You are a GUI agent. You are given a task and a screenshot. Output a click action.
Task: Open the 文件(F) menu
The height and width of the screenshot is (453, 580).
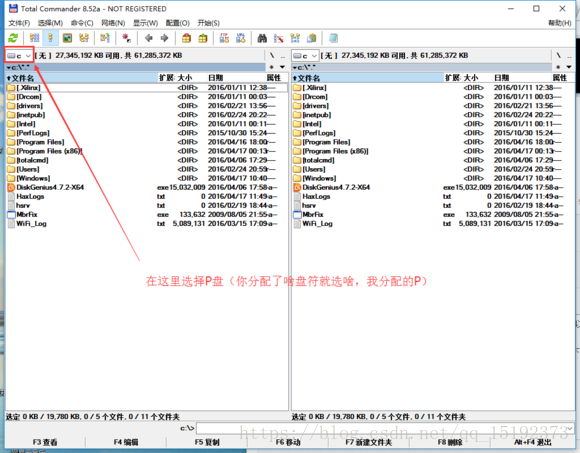(19, 23)
